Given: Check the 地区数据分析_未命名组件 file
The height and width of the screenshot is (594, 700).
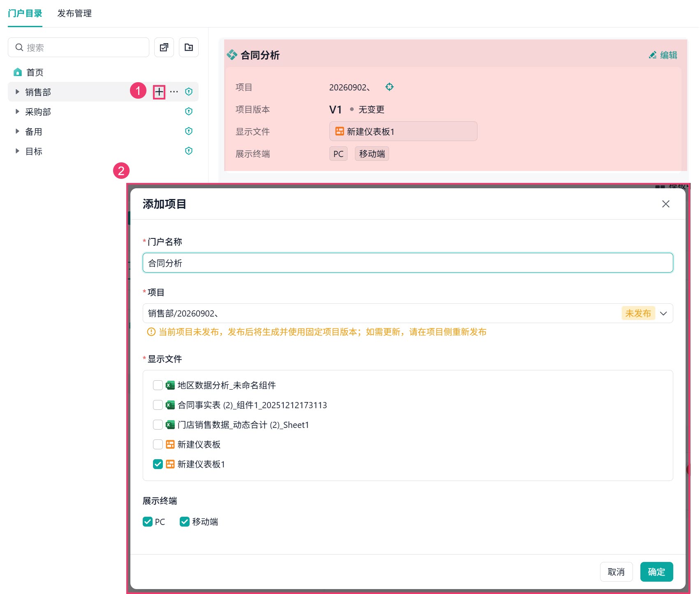Looking at the screenshot, I should (x=158, y=385).
